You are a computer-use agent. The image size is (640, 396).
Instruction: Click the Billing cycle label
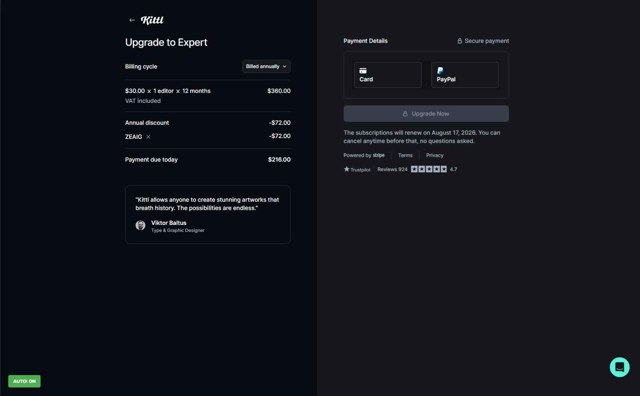[x=141, y=67]
